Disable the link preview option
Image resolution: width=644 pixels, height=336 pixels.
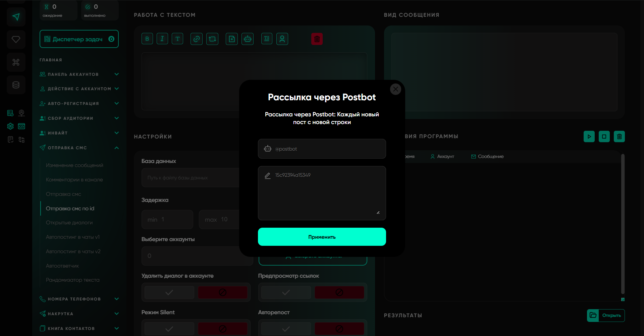coord(339,292)
